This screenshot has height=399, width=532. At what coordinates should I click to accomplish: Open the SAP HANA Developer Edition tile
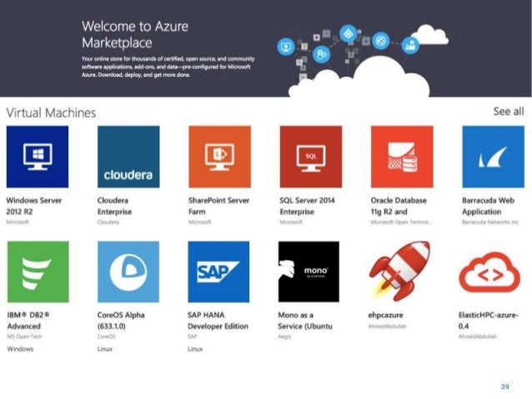(218, 272)
